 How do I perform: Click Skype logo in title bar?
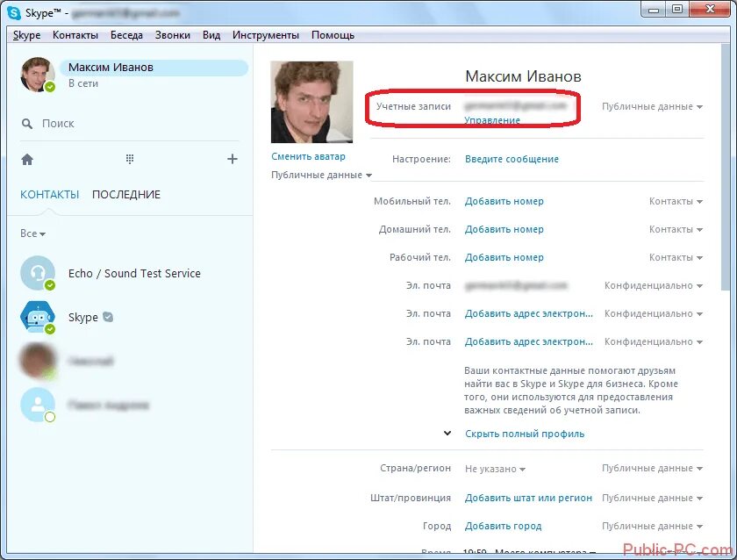click(x=14, y=12)
